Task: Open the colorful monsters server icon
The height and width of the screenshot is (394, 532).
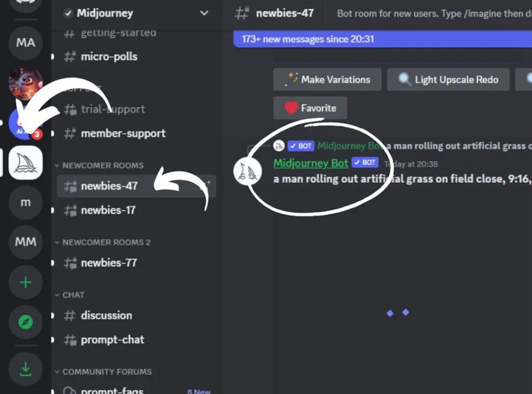Action: [x=25, y=83]
